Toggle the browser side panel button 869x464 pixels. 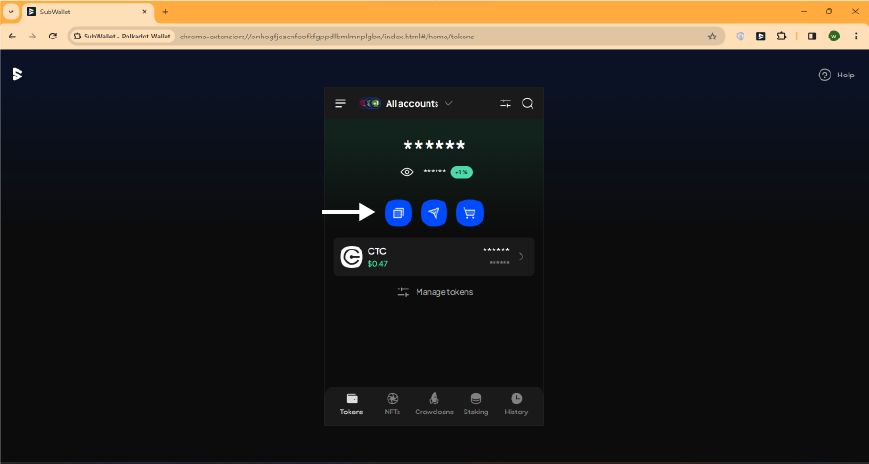tap(812, 36)
